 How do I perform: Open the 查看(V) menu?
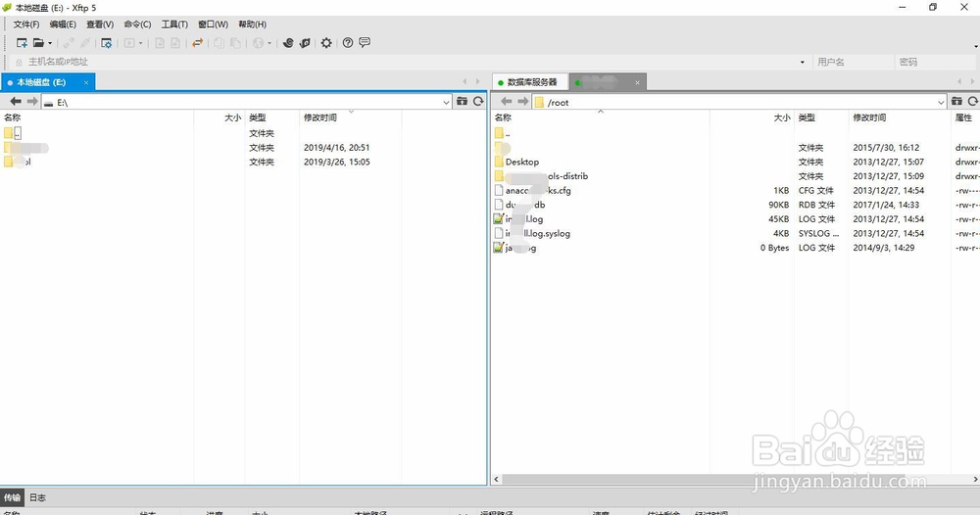(x=100, y=24)
